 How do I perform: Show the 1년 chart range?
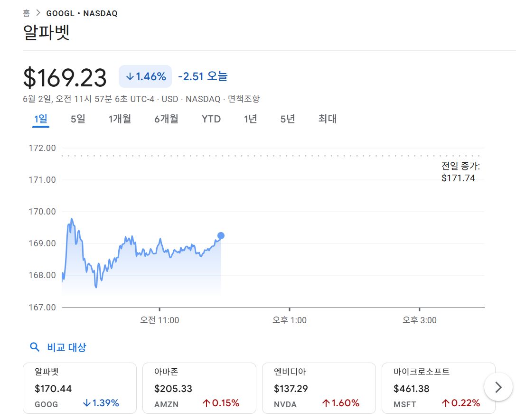tap(251, 119)
